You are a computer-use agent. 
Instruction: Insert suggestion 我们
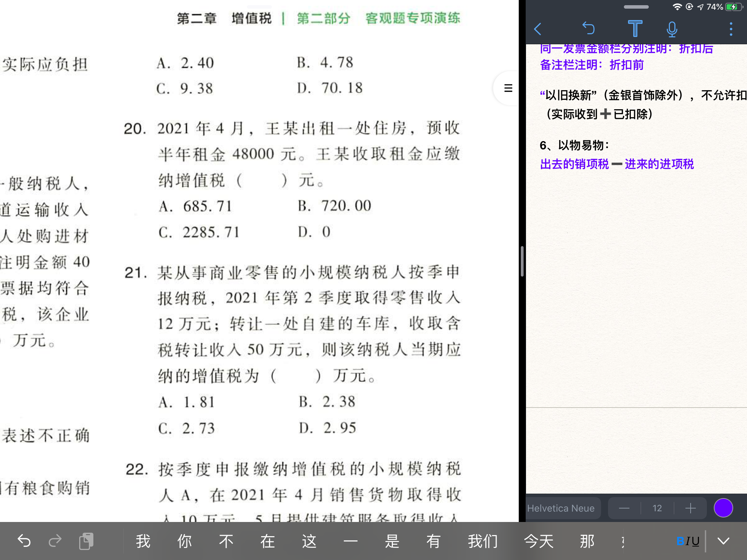(483, 541)
